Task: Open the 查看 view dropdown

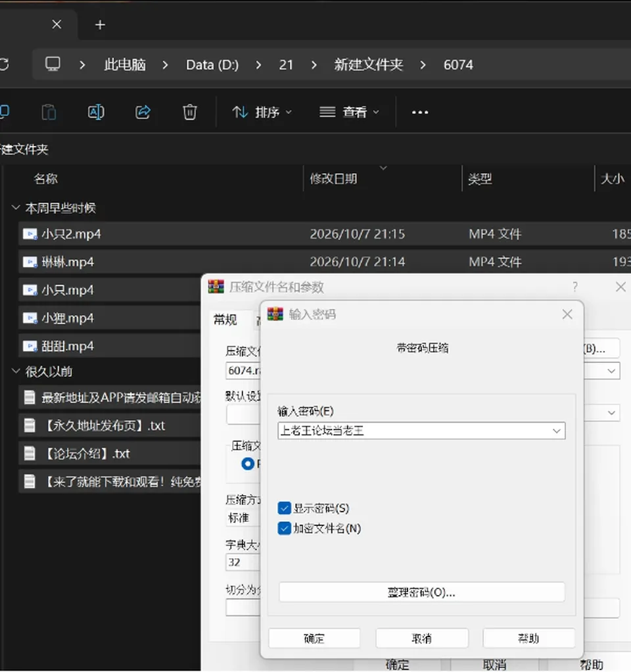Action: pyautogui.click(x=349, y=112)
